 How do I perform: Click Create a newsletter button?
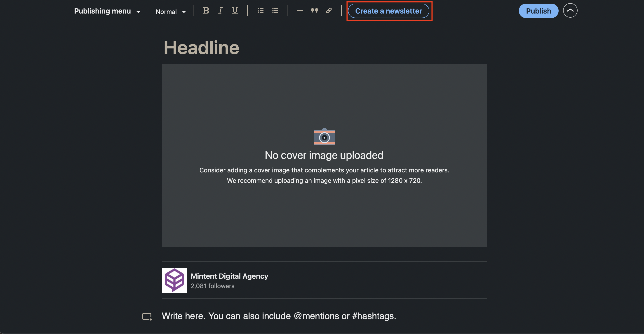[388, 11]
